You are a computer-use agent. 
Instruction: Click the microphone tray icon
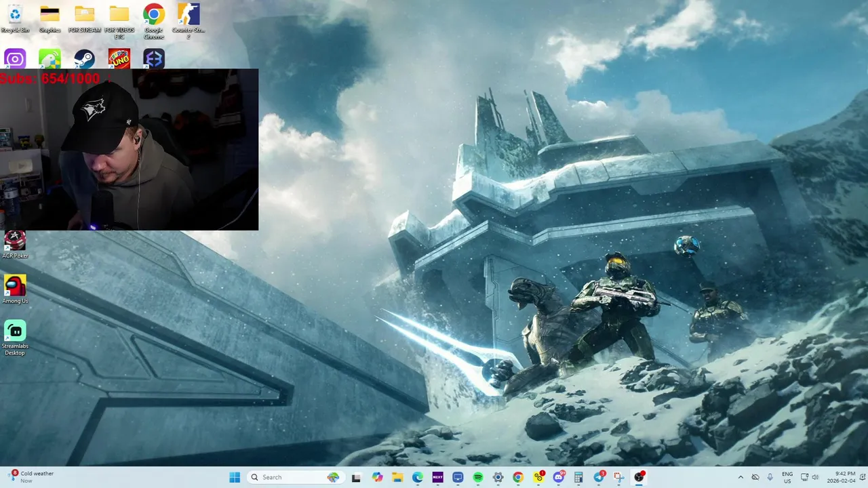tap(770, 477)
